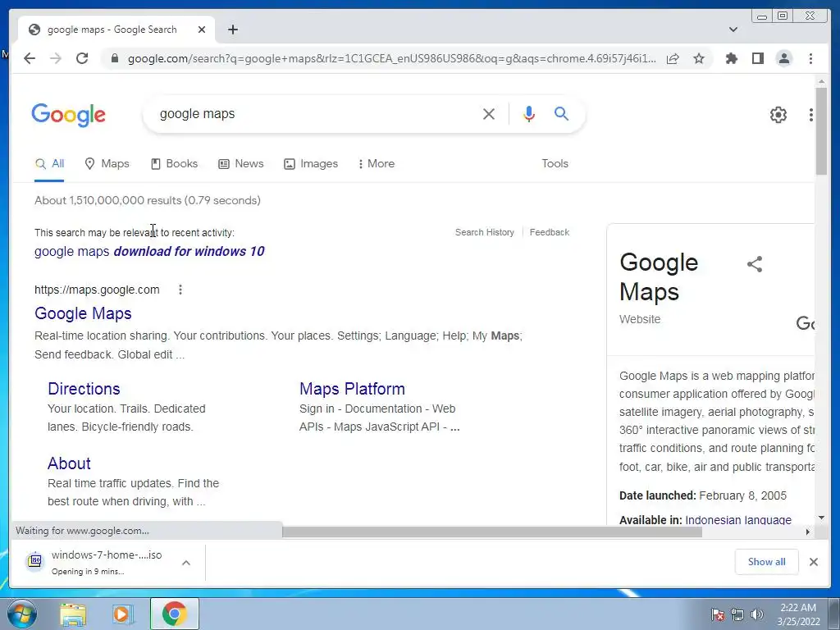
Task: Click the Feedback link
Action: (549, 232)
